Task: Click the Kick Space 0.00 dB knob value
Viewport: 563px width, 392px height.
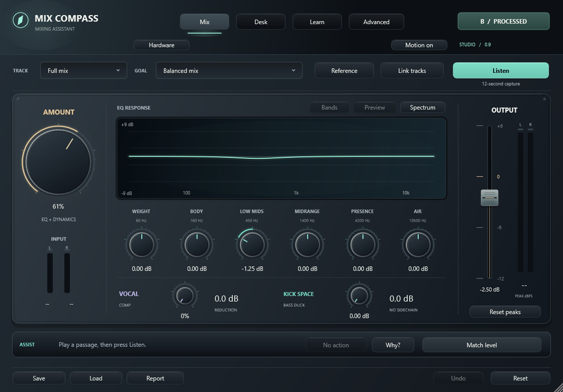Action: pyautogui.click(x=359, y=316)
